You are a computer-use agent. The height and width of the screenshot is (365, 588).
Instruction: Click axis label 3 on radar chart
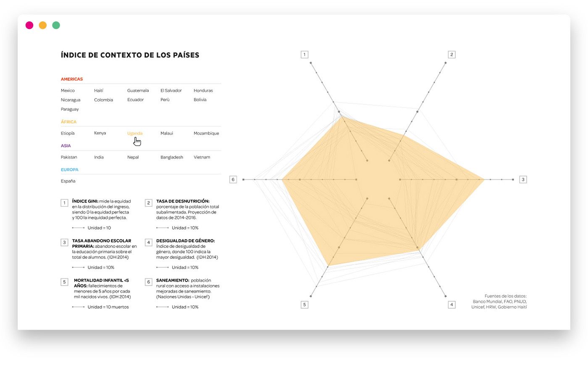point(523,180)
